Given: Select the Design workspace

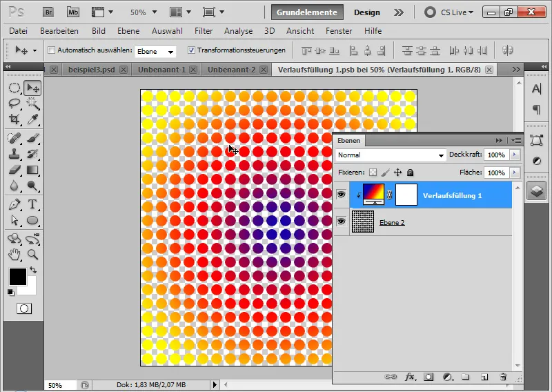Looking at the screenshot, I should (367, 12).
